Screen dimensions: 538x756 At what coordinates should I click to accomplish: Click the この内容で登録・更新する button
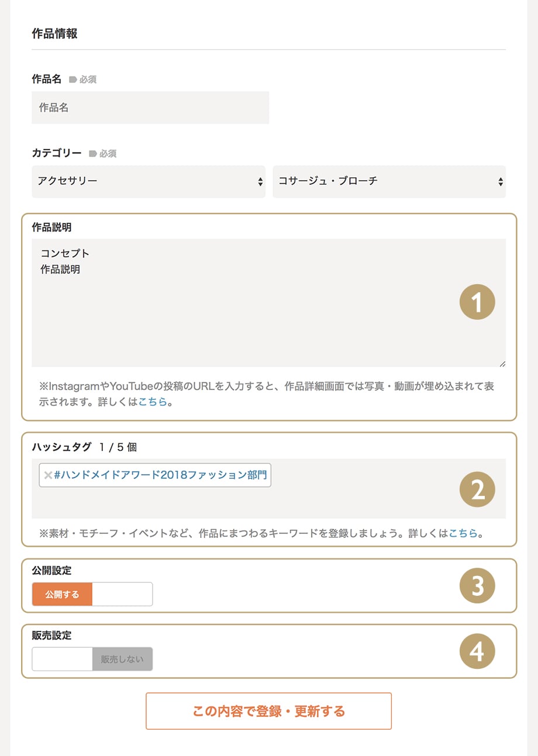click(268, 711)
